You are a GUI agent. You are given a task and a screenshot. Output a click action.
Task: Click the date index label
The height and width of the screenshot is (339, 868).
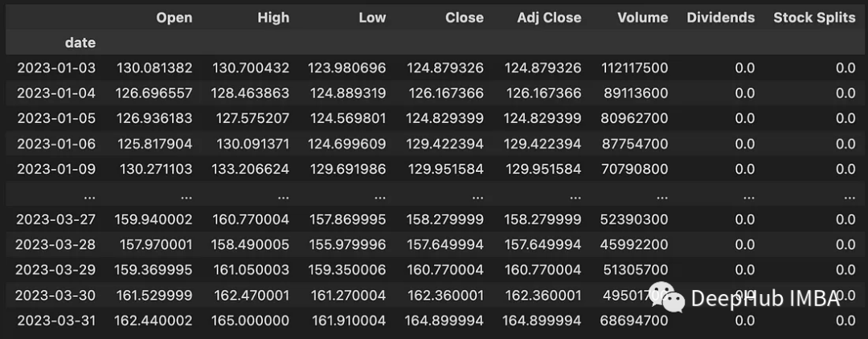80,43
